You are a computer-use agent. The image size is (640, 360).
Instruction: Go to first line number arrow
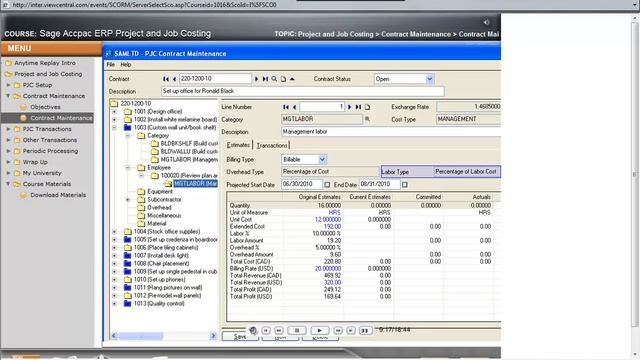point(286,107)
